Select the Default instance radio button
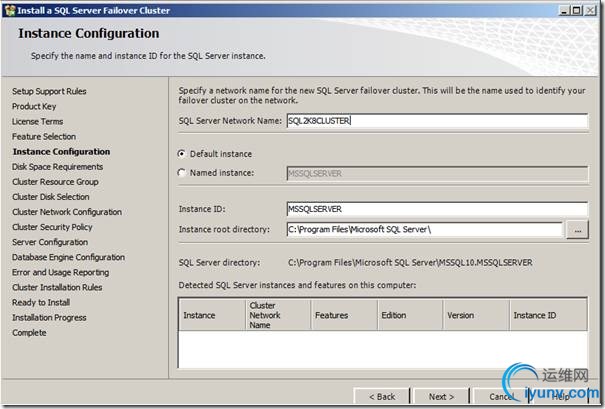The image size is (605, 409). tap(182, 154)
